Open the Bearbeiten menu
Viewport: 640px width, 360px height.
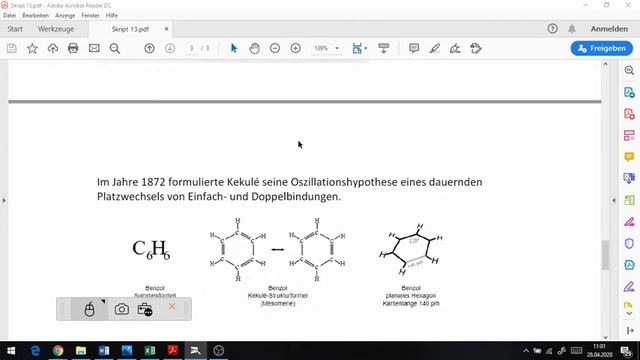coord(36,16)
